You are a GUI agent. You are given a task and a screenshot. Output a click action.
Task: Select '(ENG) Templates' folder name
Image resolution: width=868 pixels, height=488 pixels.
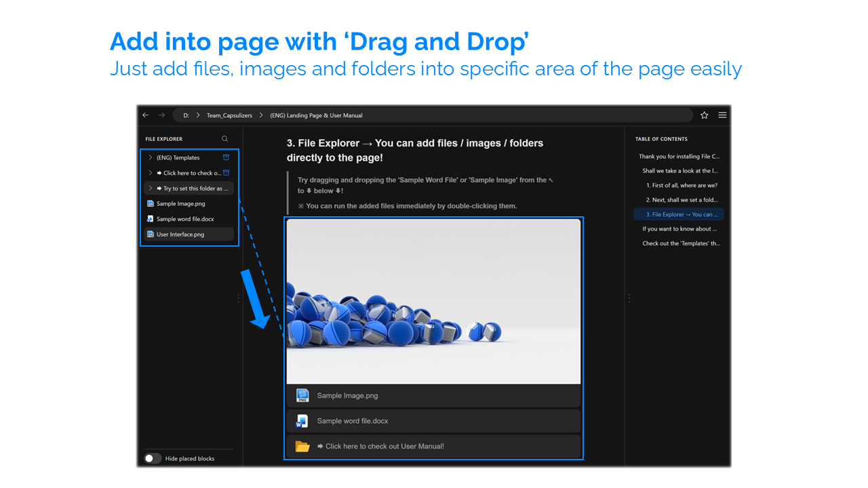178,157
